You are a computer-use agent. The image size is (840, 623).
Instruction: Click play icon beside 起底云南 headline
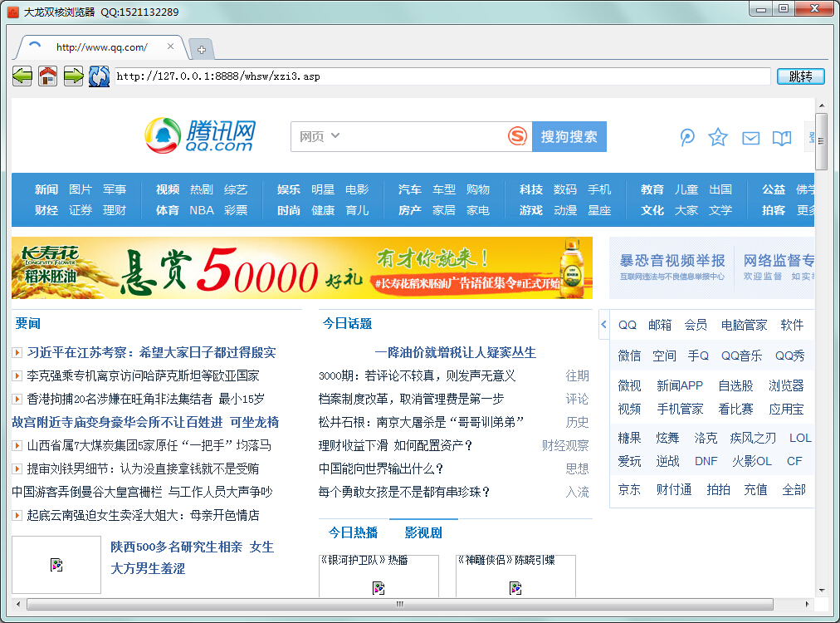point(17,515)
